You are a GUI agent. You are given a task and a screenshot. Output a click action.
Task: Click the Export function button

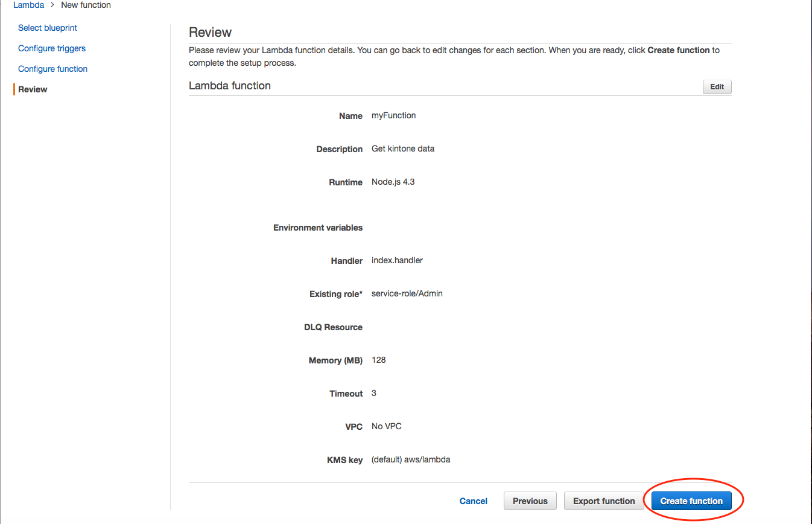coord(604,501)
